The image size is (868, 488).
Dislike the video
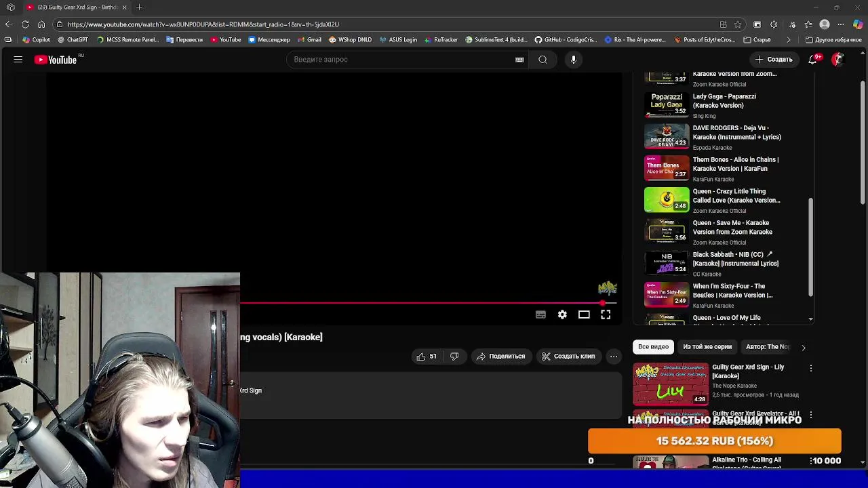(454, 357)
